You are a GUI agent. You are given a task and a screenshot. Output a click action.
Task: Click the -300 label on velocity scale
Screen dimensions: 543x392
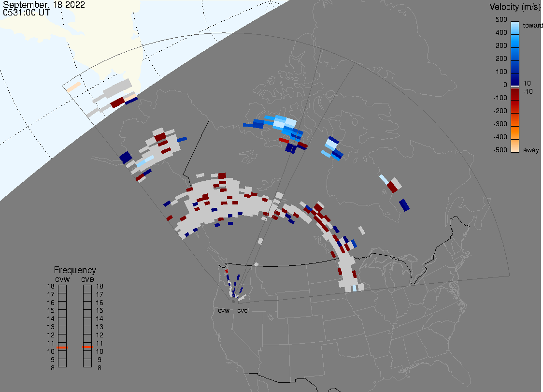coord(500,124)
